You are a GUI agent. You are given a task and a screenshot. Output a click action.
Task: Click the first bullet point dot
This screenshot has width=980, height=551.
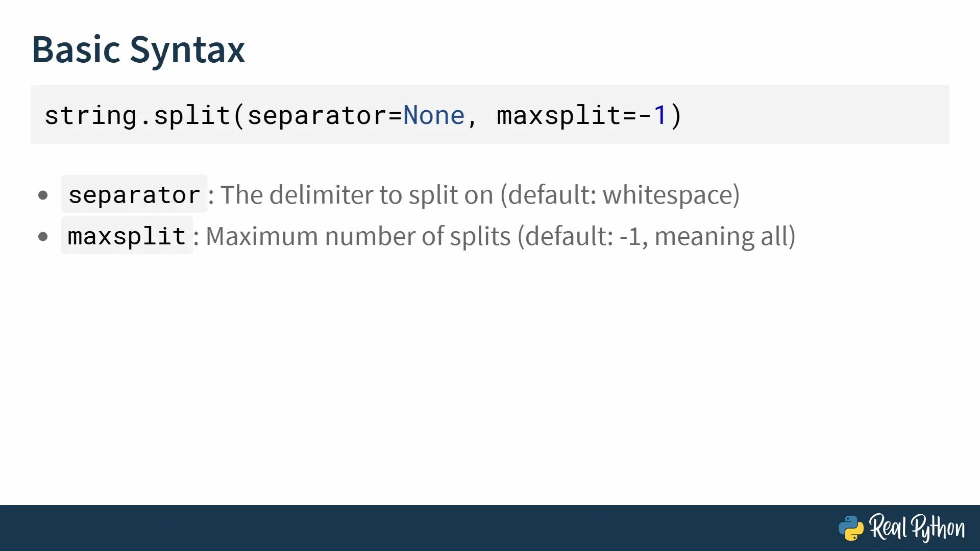click(x=43, y=195)
